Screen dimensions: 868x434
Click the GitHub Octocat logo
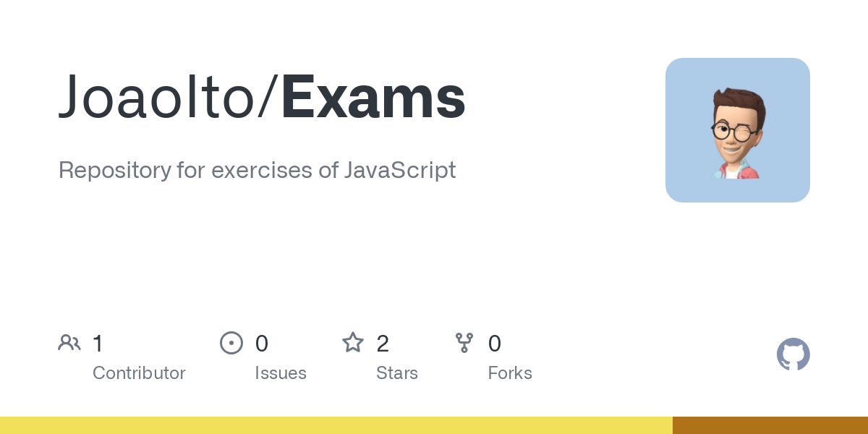793,354
